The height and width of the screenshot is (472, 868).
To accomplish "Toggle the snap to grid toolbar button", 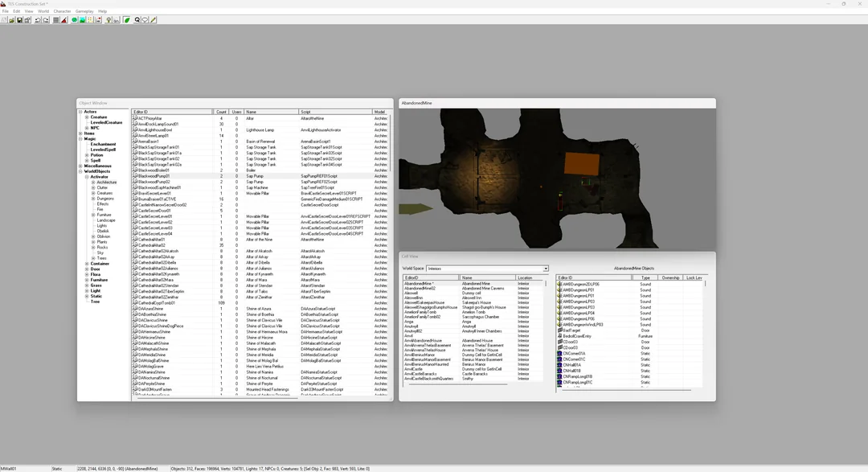I will pos(56,20).
